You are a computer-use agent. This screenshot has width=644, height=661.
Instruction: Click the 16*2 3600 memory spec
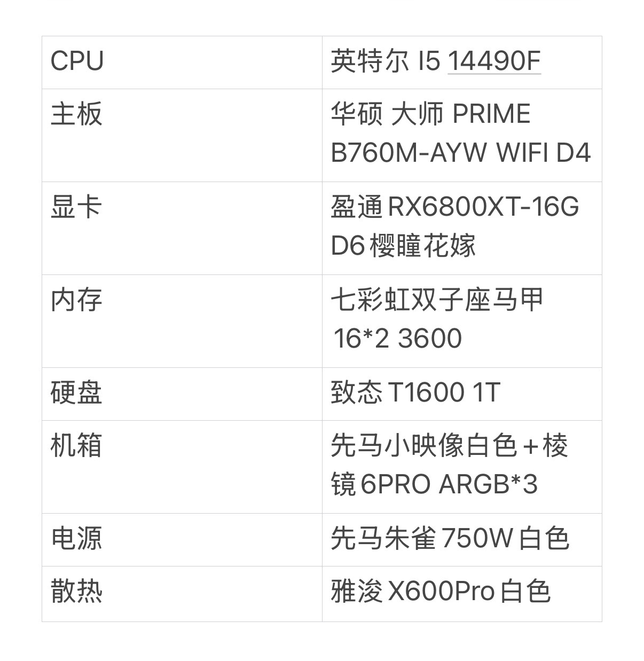[397, 339]
